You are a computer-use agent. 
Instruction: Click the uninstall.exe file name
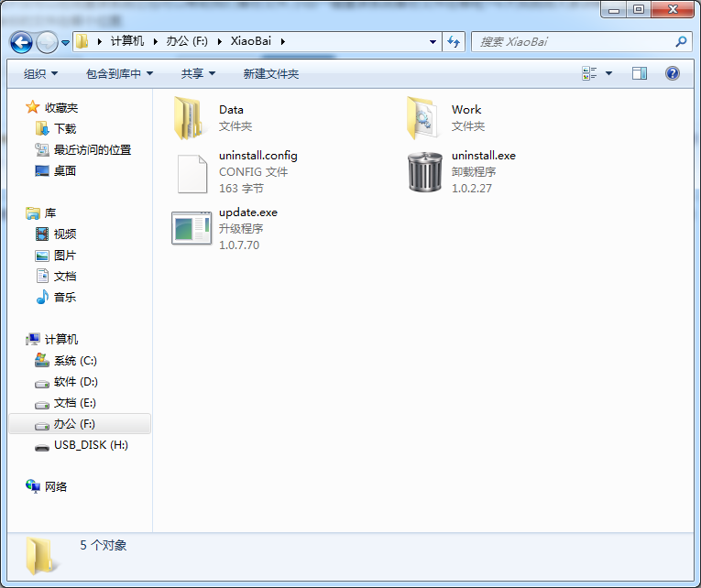(484, 156)
